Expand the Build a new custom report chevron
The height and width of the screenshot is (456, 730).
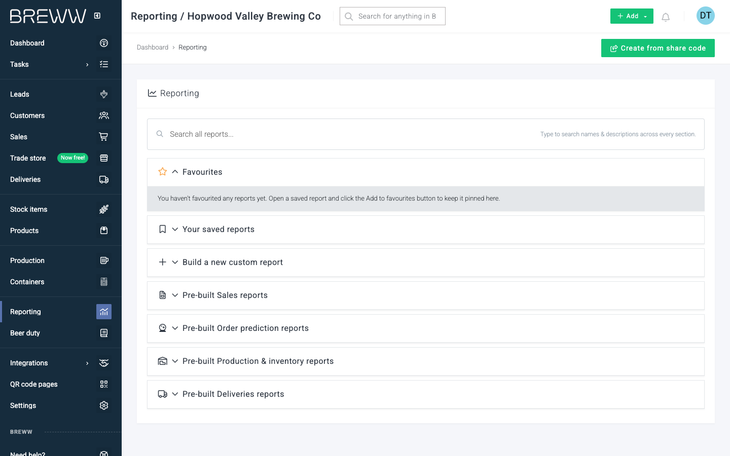click(175, 262)
